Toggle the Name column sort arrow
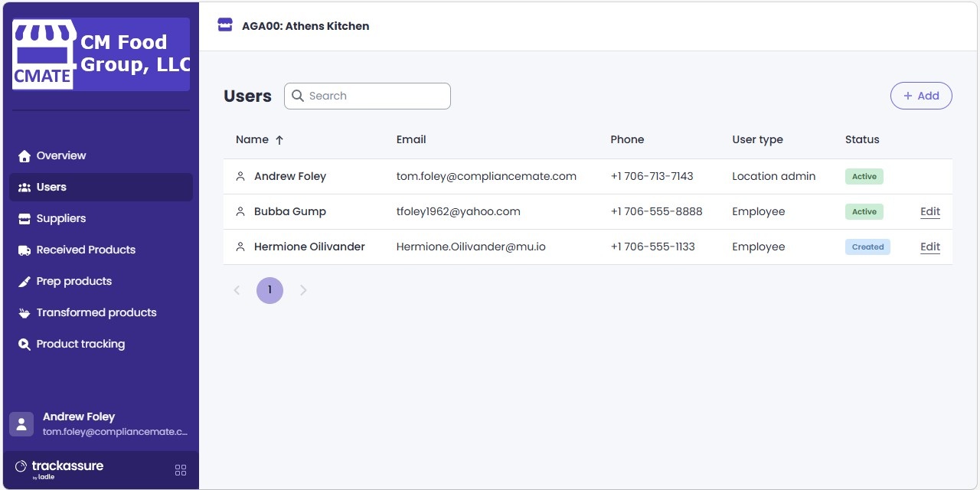980x490 pixels. pos(279,140)
